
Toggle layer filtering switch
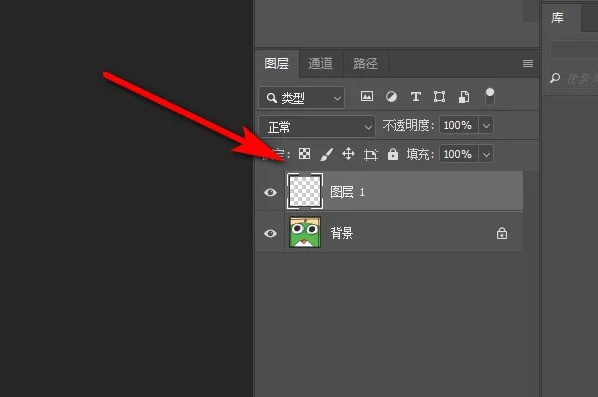point(490,96)
